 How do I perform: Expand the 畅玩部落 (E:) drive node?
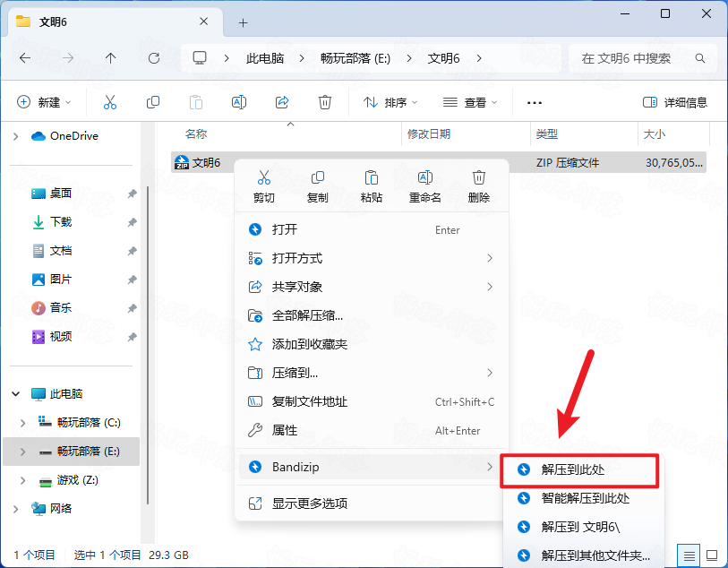point(22,452)
